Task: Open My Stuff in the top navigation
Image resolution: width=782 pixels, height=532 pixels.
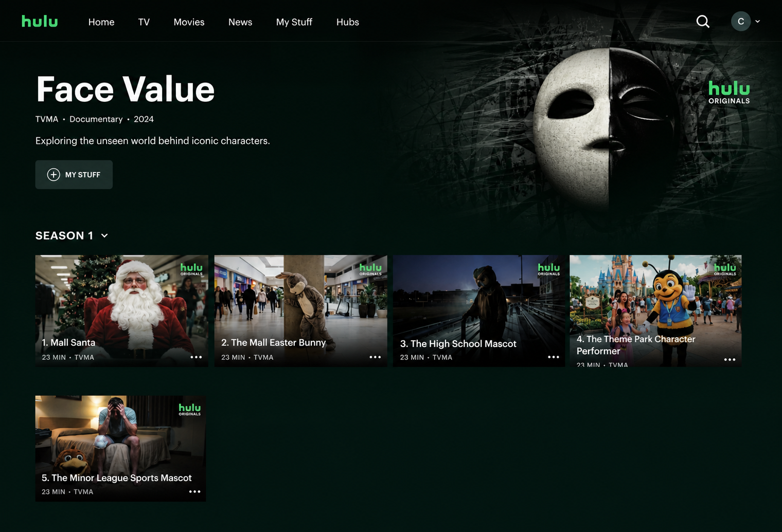Action: pos(294,22)
